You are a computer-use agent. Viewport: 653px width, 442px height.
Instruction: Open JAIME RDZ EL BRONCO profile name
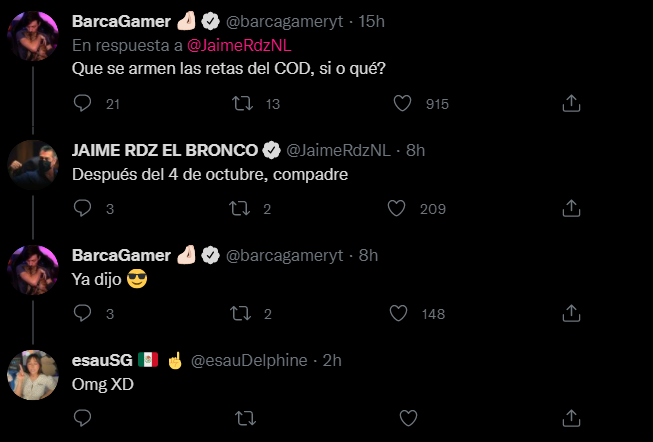coord(164,150)
